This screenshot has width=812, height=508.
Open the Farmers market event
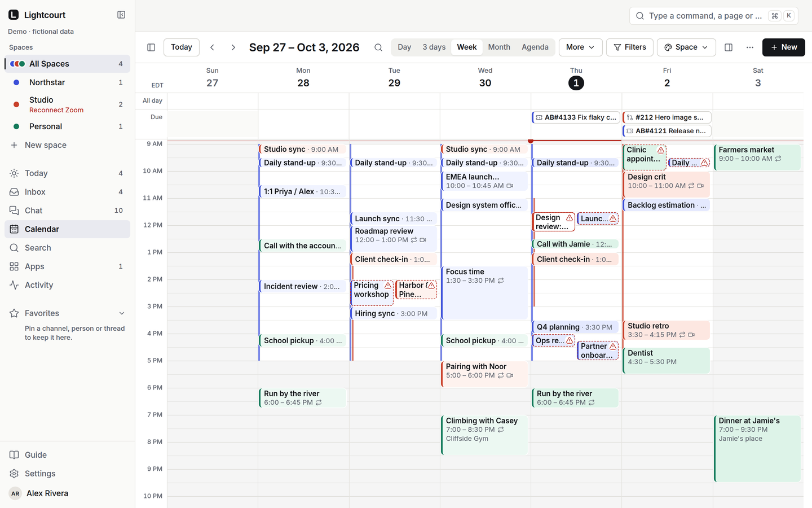[x=757, y=157]
